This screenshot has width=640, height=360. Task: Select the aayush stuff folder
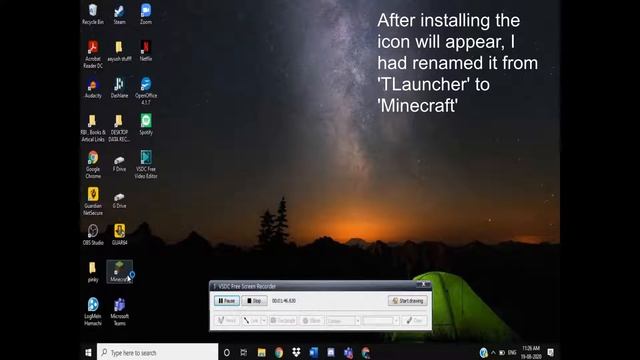[119, 51]
